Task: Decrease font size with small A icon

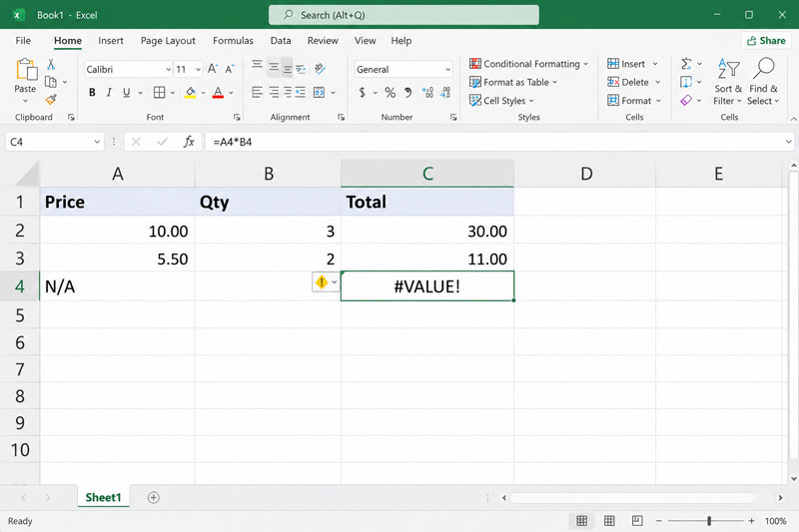Action: 230,69
